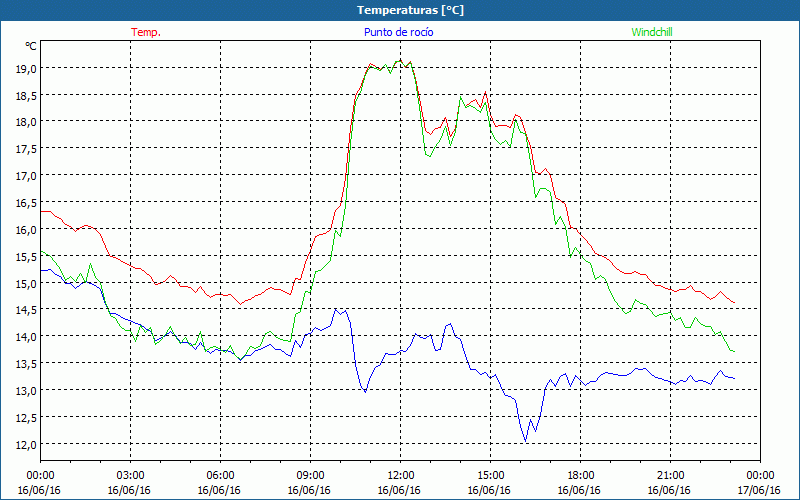
Task: Click the 17,5 y-axis value
Action: pyautogui.click(x=26, y=148)
